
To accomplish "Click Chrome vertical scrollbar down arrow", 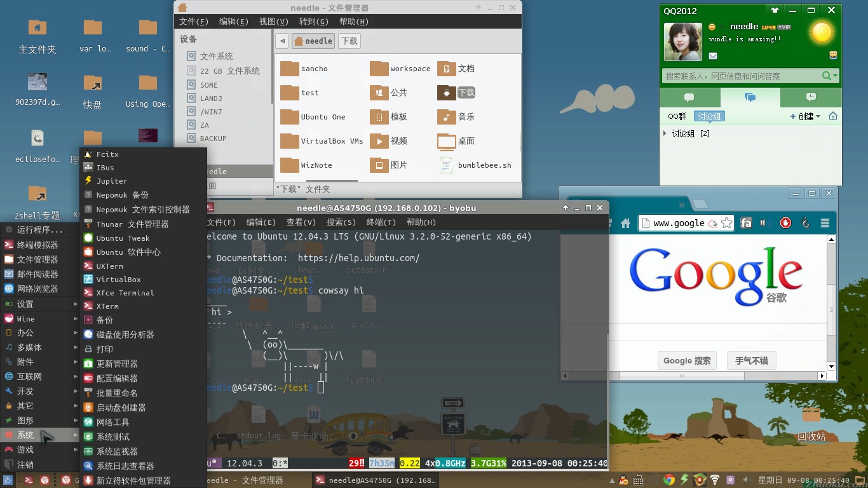I will [x=831, y=367].
